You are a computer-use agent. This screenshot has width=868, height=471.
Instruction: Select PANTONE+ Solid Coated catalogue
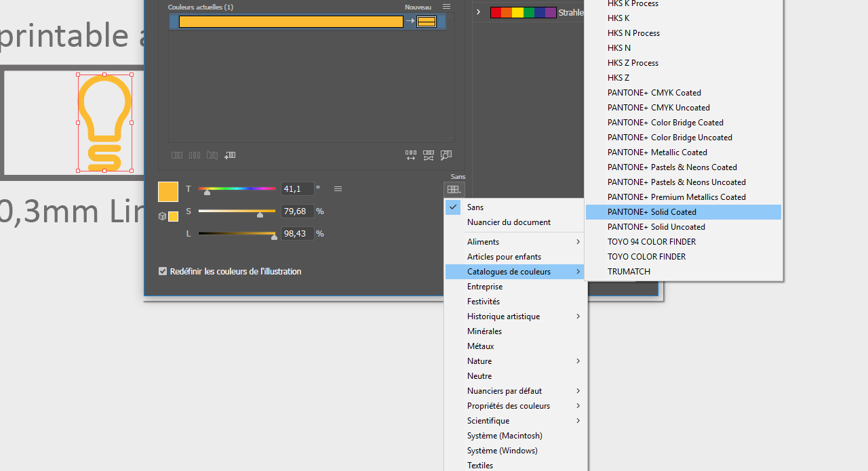point(684,212)
